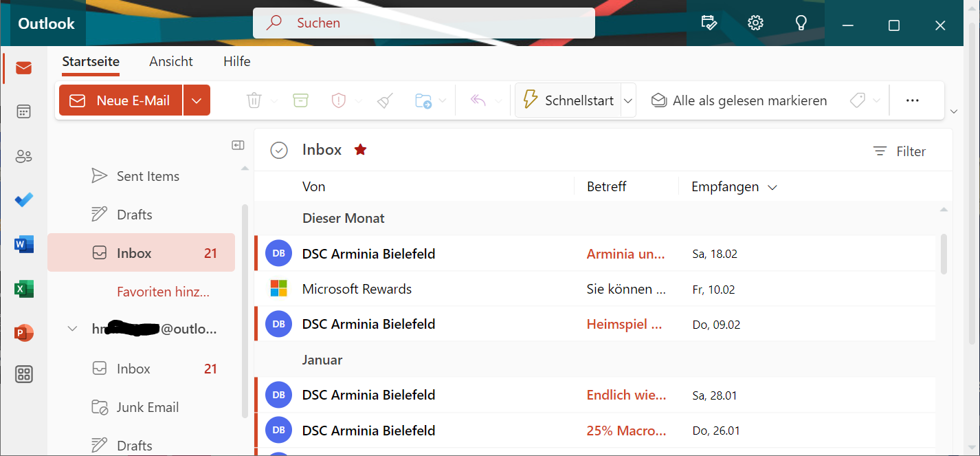Click the folder pane vertical scrollbar
The image size is (980, 456).
point(245,311)
